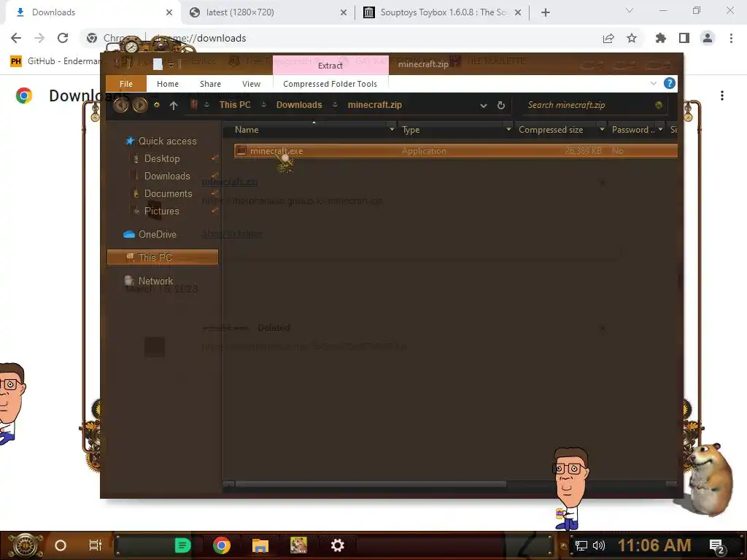Open network status in system tray
This screenshot has width=747, height=560.
[x=581, y=545]
